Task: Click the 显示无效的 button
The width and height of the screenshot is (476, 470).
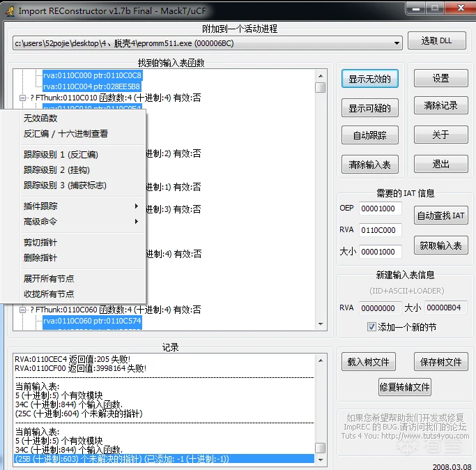Action: click(x=370, y=79)
